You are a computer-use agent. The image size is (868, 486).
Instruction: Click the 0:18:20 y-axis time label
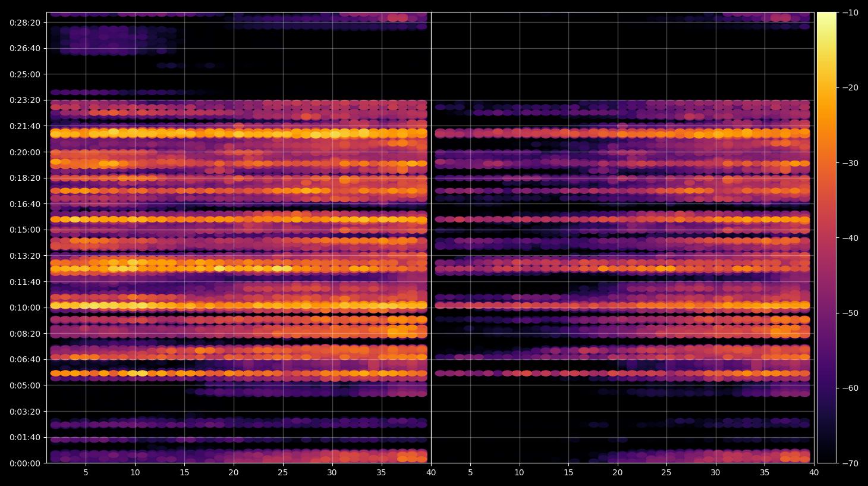coord(25,178)
